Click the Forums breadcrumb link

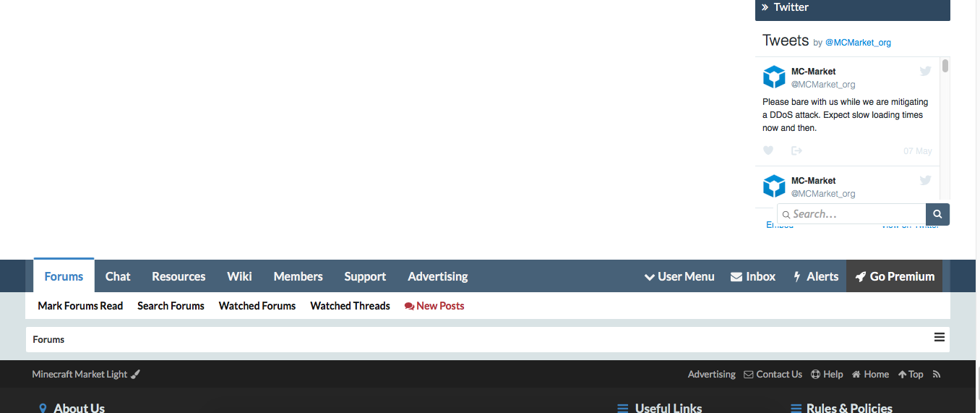point(48,339)
